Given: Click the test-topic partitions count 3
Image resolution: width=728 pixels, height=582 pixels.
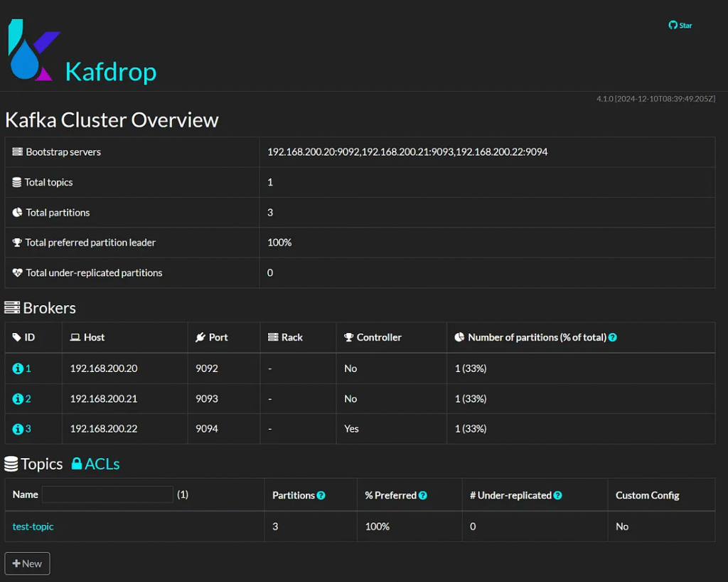Looking at the screenshot, I should (x=275, y=527).
